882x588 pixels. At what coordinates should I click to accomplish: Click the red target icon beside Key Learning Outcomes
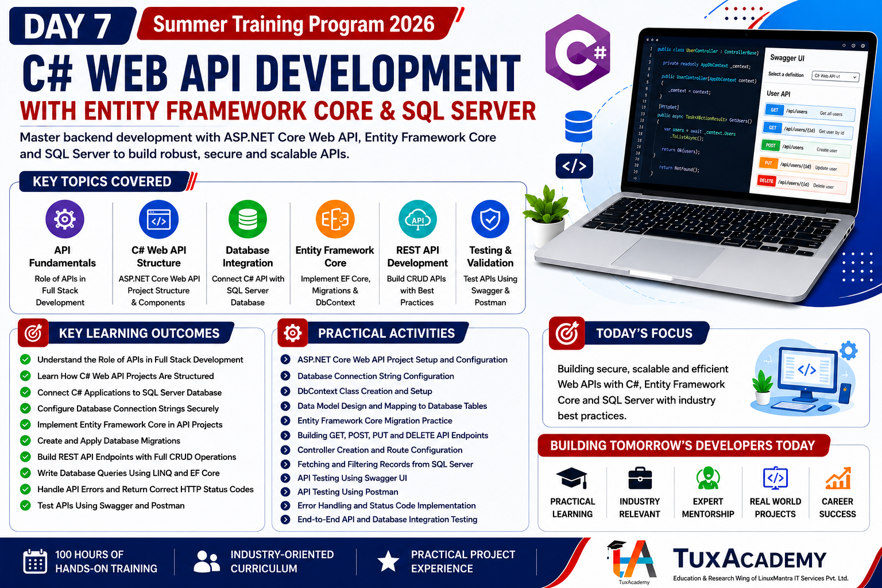click(33, 332)
